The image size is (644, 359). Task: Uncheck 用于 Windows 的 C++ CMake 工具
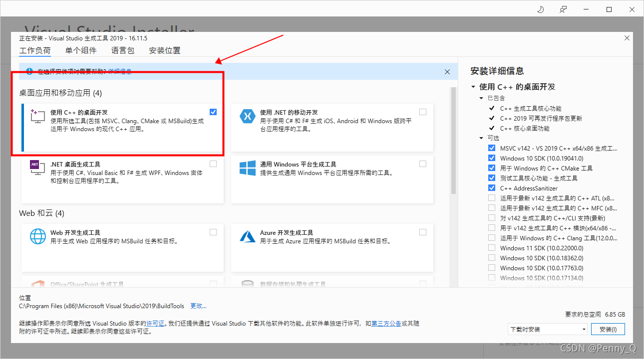492,168
